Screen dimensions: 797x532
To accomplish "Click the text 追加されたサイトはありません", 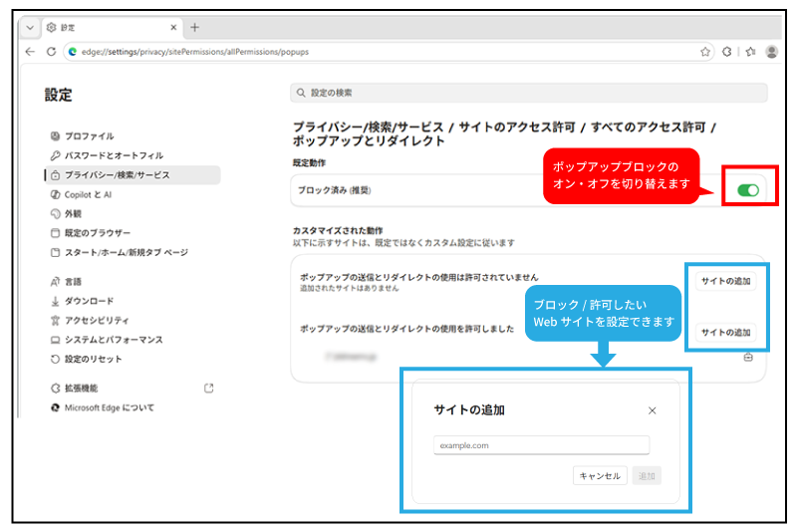I will 350,289.
